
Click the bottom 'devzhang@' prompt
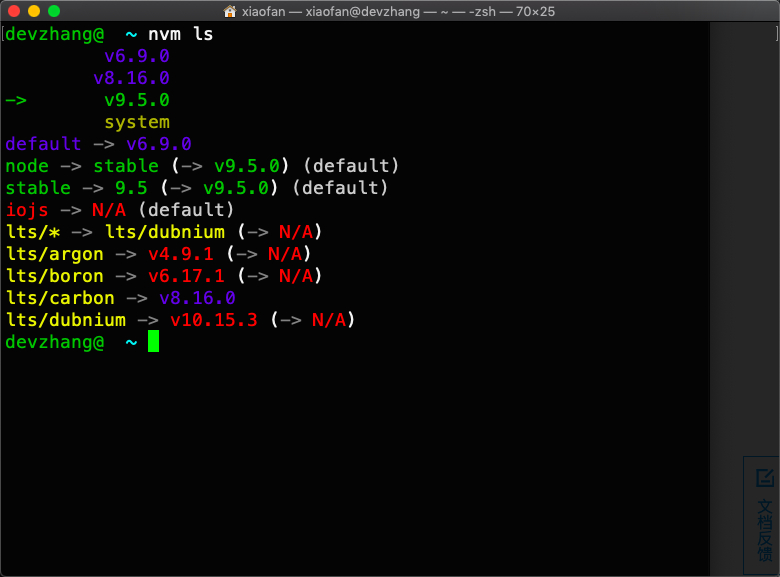coord(54,342)
